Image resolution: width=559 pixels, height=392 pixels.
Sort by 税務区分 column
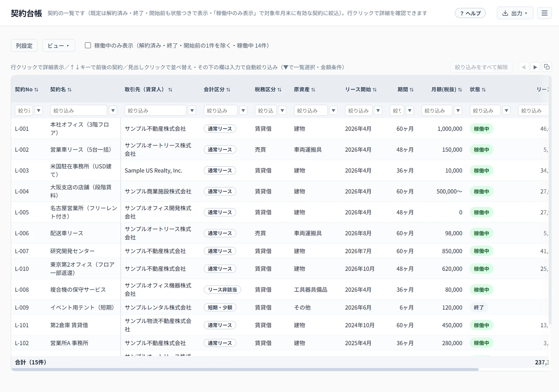tap(268, 89)
